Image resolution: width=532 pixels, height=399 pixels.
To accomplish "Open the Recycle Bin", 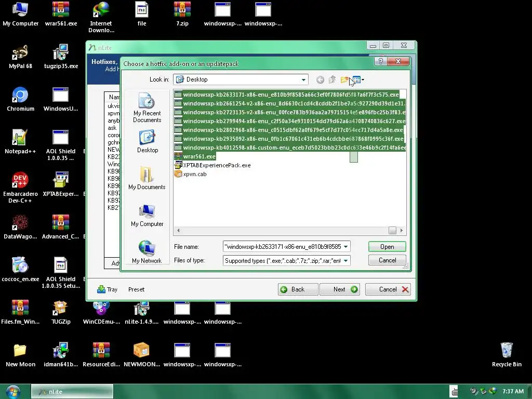I will (507, 355).
